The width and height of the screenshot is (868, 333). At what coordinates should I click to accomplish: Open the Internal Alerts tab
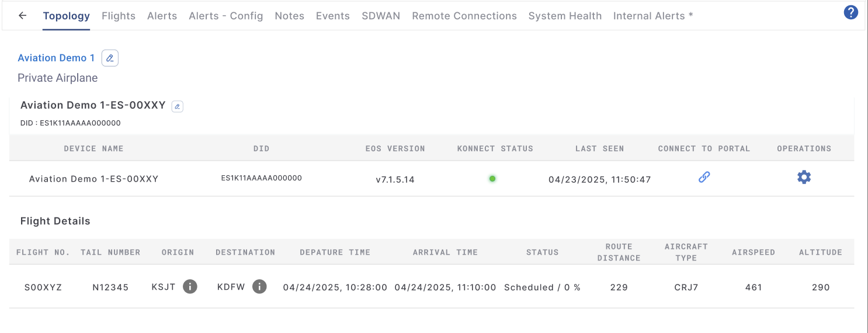[652, 16]
